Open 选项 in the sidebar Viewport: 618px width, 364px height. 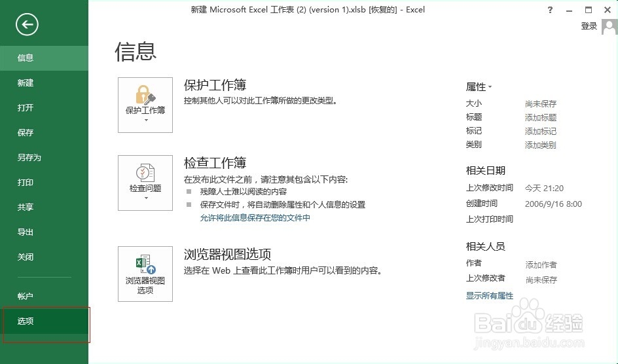click(44, 321)
